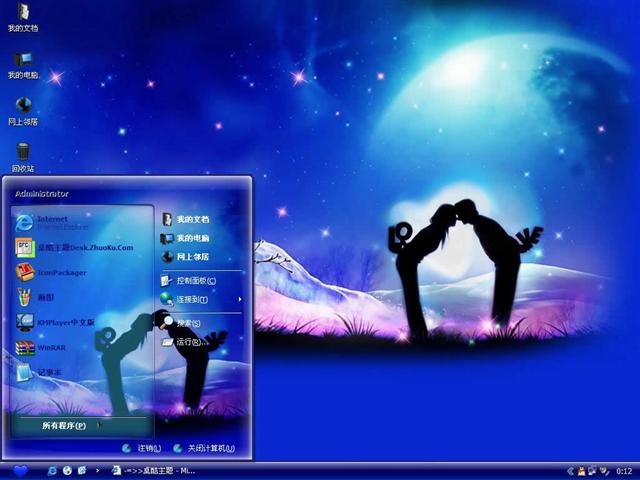The image size is (640, 480).
Task: Switch to the 桌酷主题 taskbar window
Action: 154,471
